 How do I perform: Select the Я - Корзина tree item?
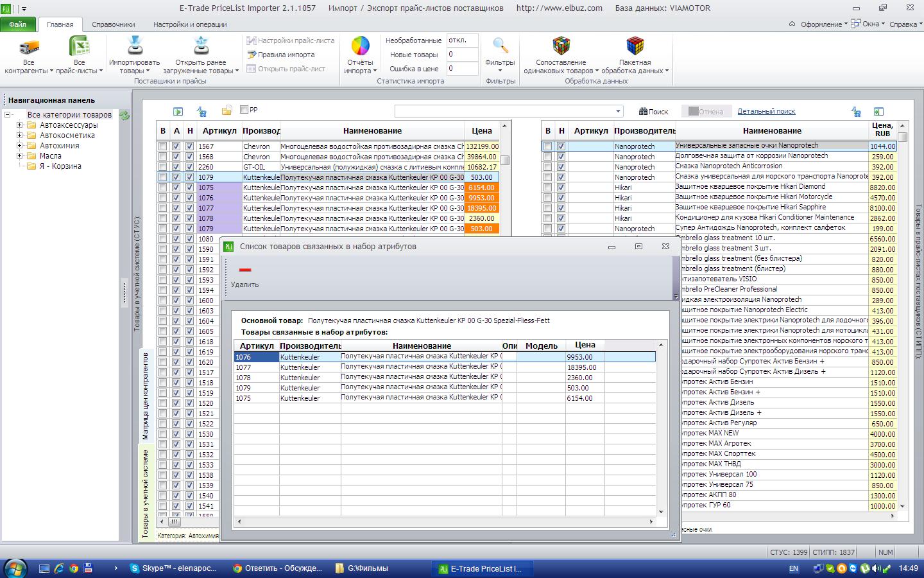click(x=60, y=166)
